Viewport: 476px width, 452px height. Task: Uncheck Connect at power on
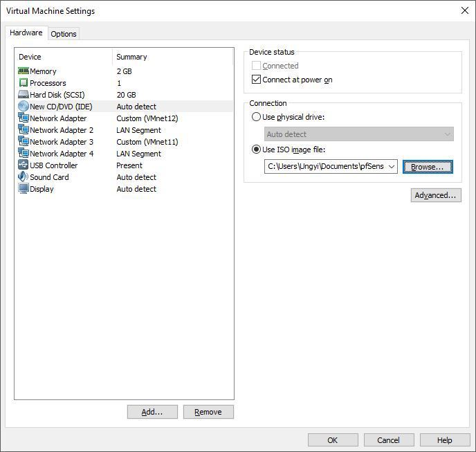(x=256, y=80)
